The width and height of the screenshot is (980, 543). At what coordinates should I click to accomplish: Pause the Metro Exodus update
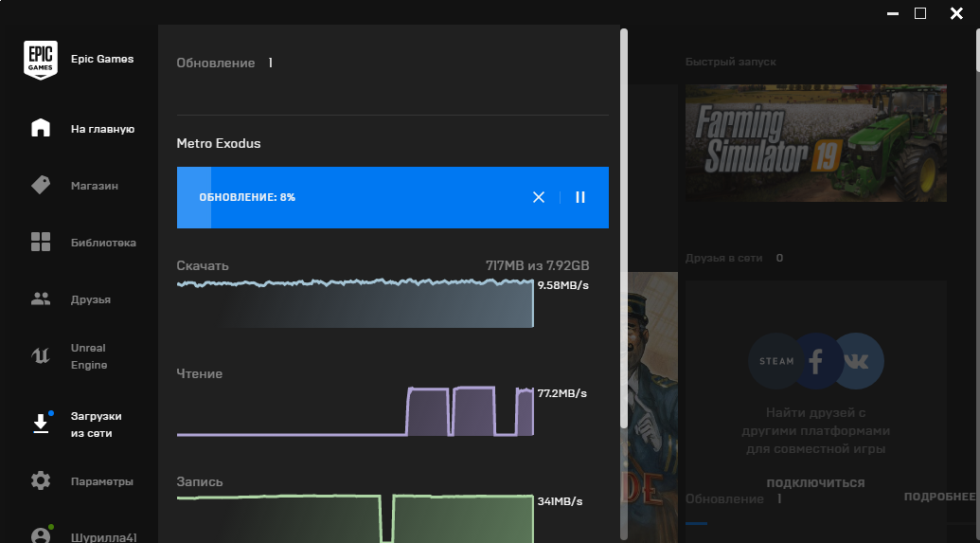click(580, 197)
